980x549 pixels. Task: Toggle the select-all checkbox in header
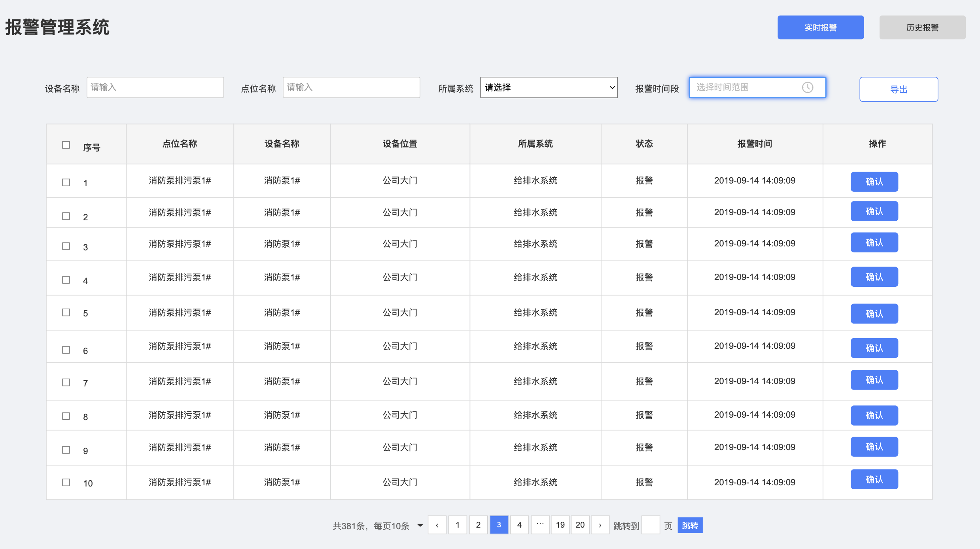click(x=66, y=145)
